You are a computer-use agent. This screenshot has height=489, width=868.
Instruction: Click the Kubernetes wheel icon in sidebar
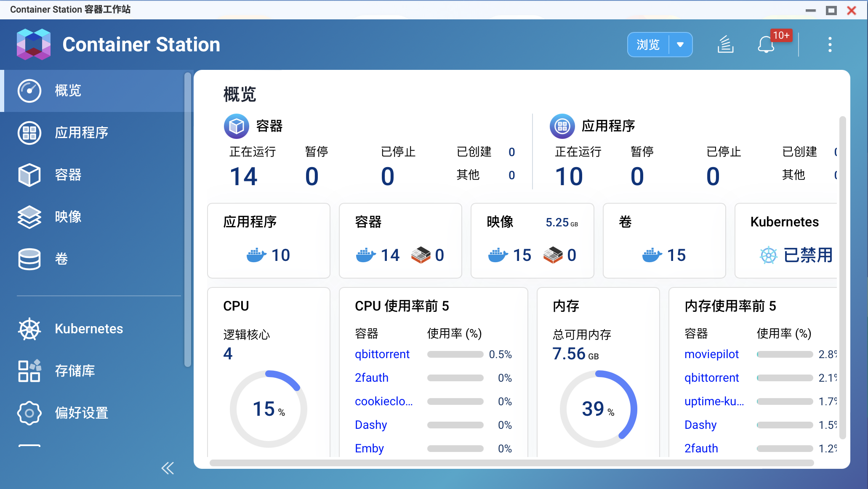click(29, 329)
